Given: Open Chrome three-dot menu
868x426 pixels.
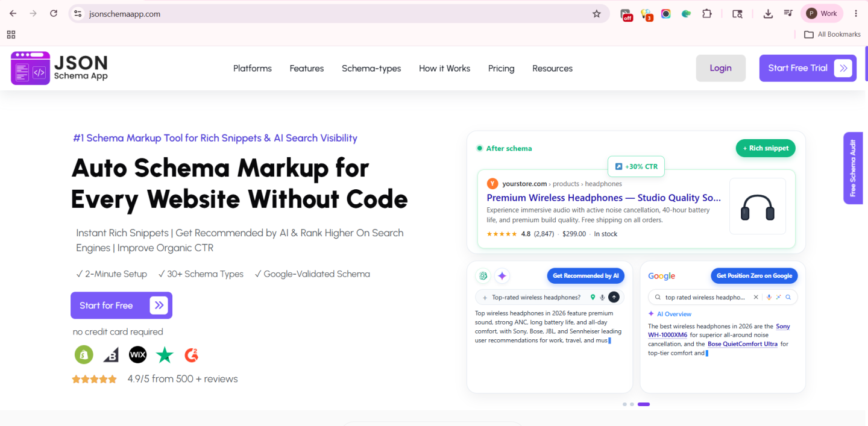Looking at the screenshot, I should pyautogui.click(x=856, y=13).
